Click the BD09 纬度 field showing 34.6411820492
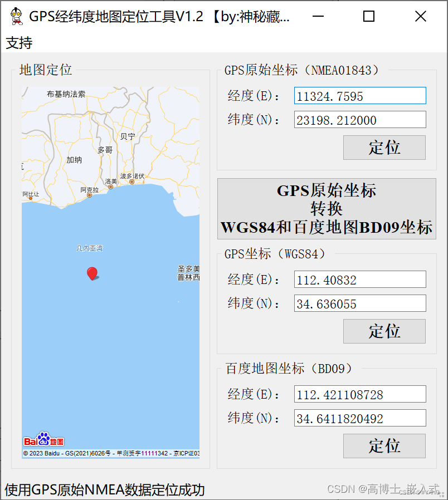The image size is (448, 500). 359,418
